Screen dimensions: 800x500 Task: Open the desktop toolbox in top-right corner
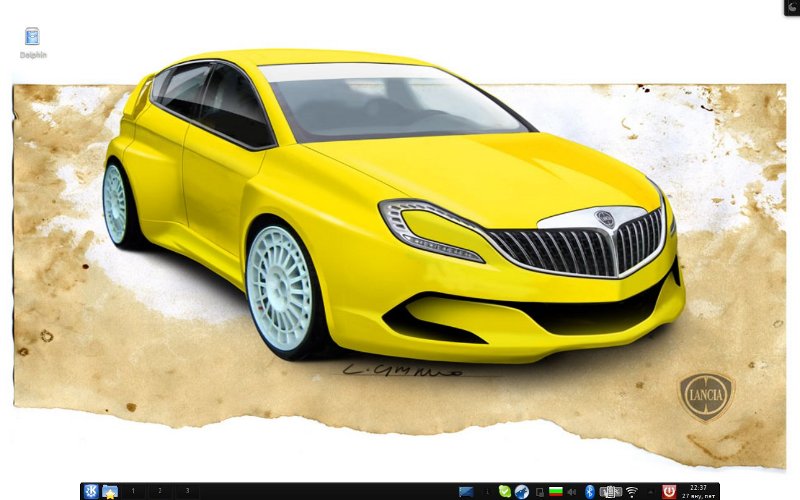791,7
